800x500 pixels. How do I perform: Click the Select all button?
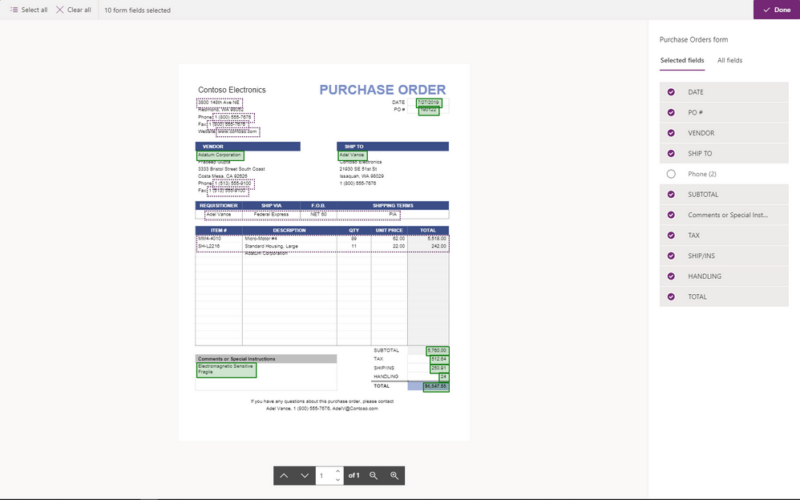(x=29, y=10)
